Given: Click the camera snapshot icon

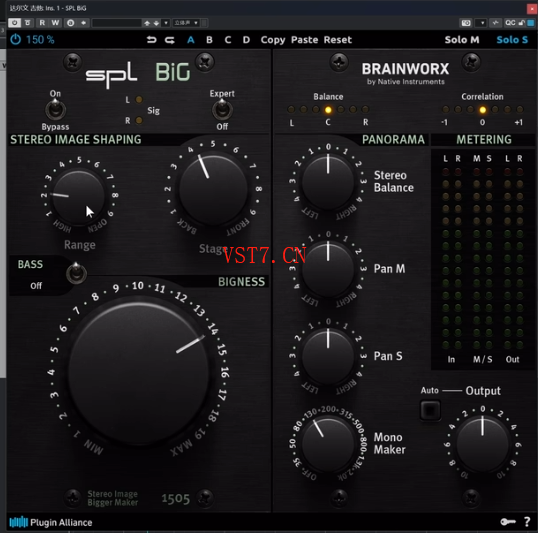Looking at the screenshot, I should (x=466, y=23).
